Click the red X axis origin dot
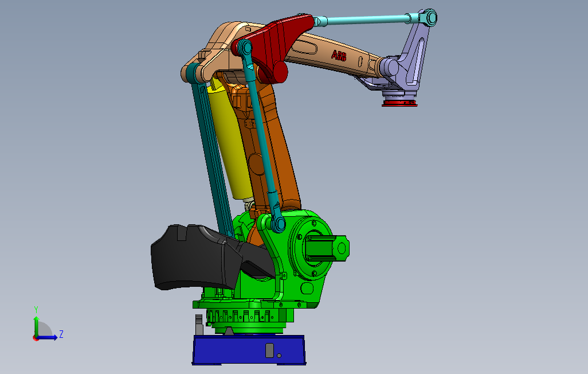Screen dimensions: 588x374 click(36, 338)
